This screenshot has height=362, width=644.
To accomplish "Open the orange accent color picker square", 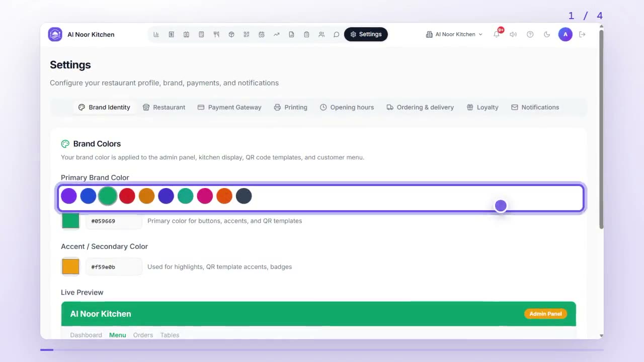I will tap(70, 266).
